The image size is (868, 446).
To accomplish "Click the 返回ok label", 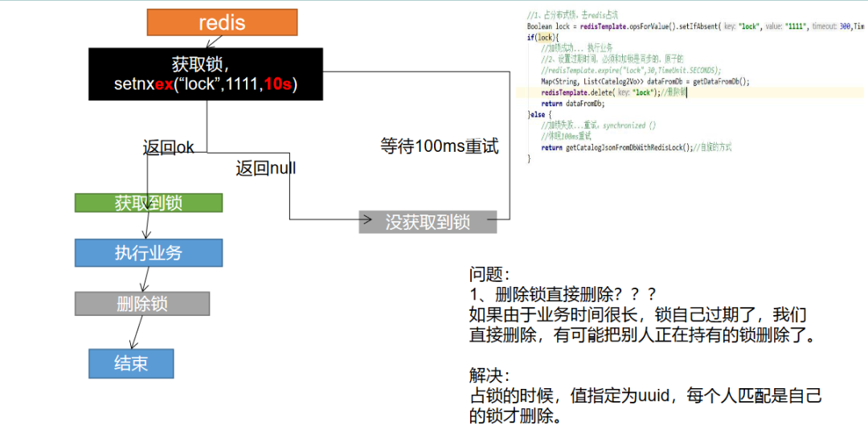I will pos(169,148).
